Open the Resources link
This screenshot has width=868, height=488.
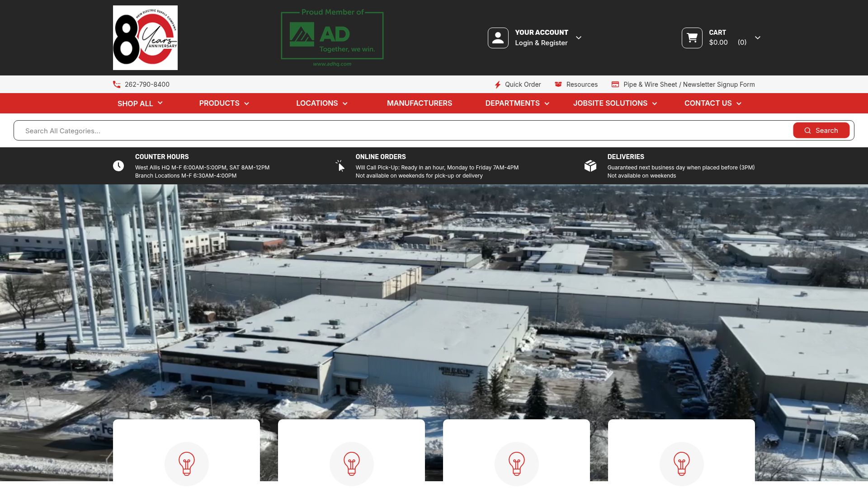click(582, 84)
